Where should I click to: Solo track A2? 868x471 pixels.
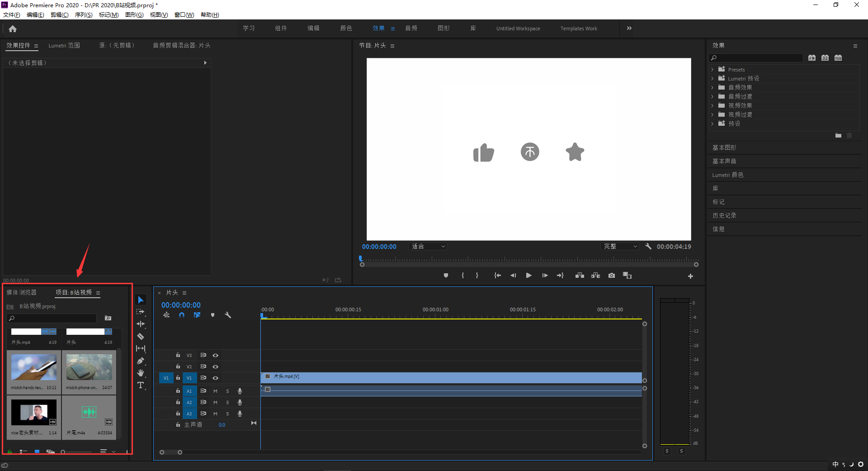[227, 402]
